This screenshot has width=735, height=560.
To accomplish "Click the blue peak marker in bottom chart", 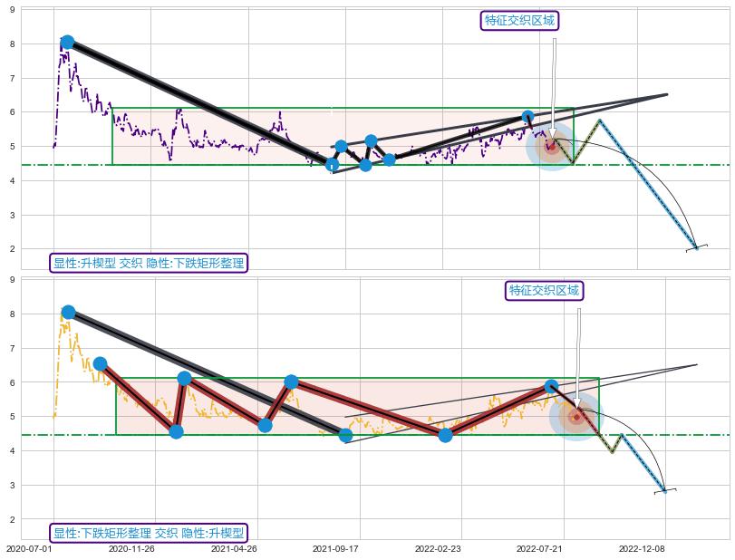I will (68, 313).
